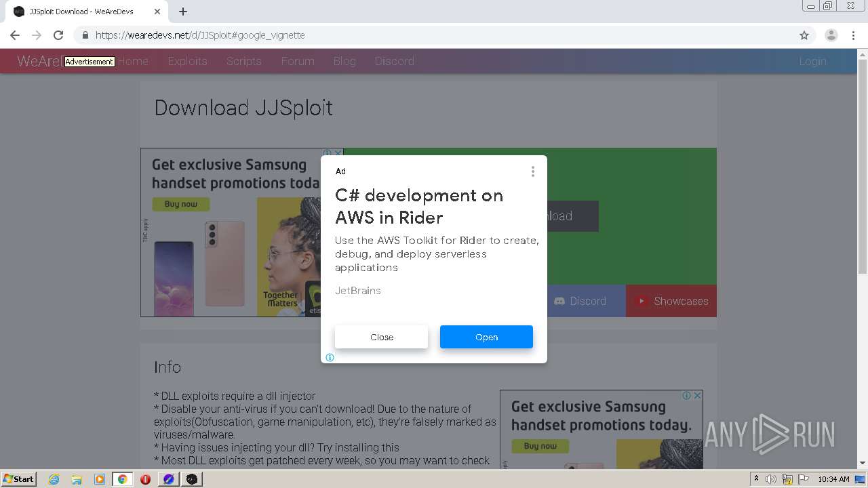Click the Login link
Viewport: 868px width, 488px height.
click(x=812, y=61)
